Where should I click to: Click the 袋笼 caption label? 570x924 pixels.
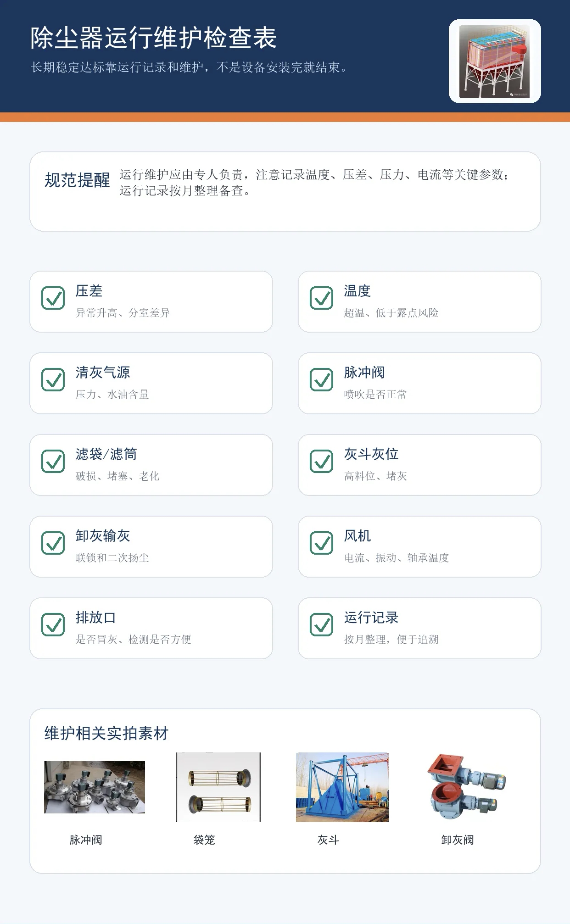pos(204,840)
